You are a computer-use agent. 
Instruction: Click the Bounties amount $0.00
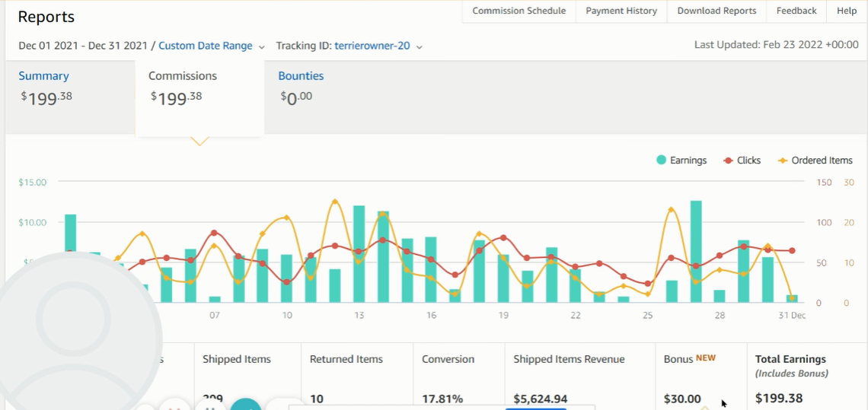pyautogui.click(x=296, y=98)
